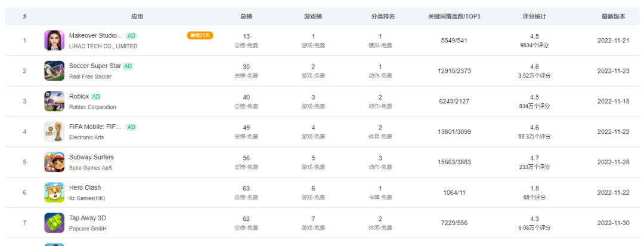
Task: Click the 6.08万个评分 rating count
Action: click(x=534, y=228)
